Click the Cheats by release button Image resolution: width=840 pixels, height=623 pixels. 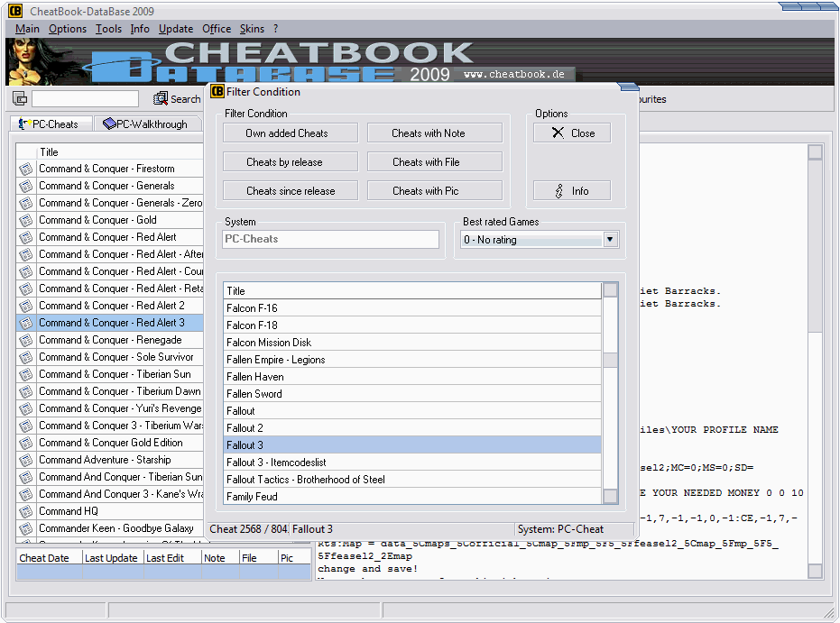[291, 162]
